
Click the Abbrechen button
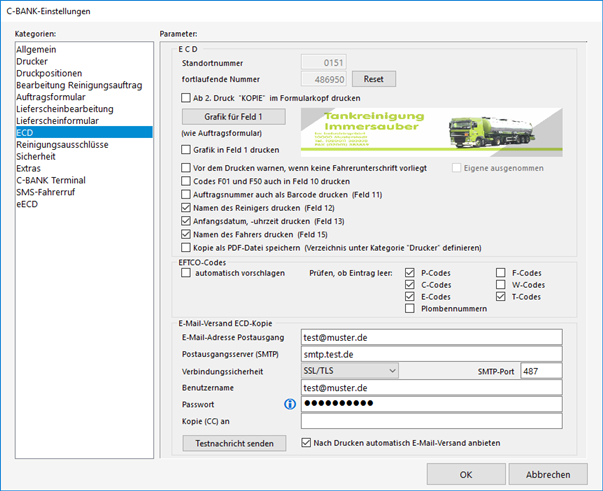[548, 474]
